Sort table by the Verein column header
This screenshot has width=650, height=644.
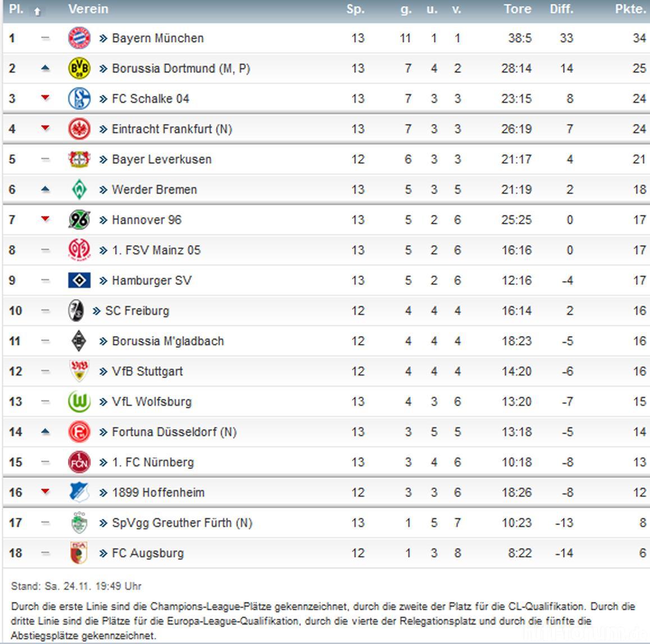88,9
